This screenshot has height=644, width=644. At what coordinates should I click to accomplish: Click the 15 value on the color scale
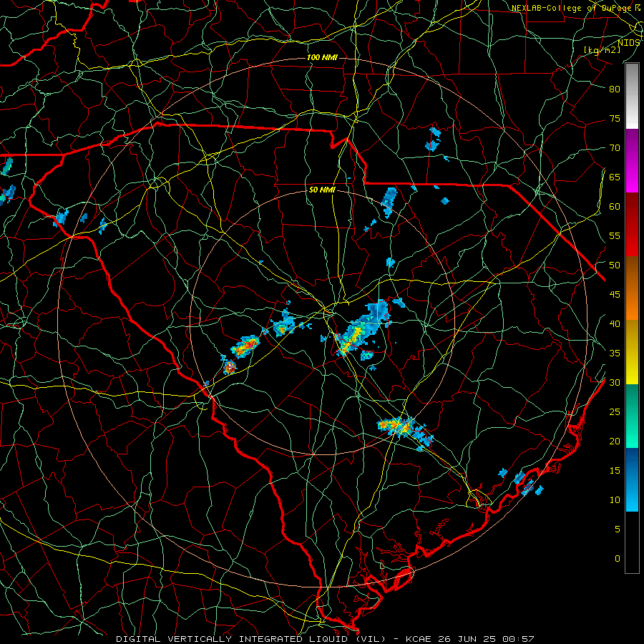point(615,471)
